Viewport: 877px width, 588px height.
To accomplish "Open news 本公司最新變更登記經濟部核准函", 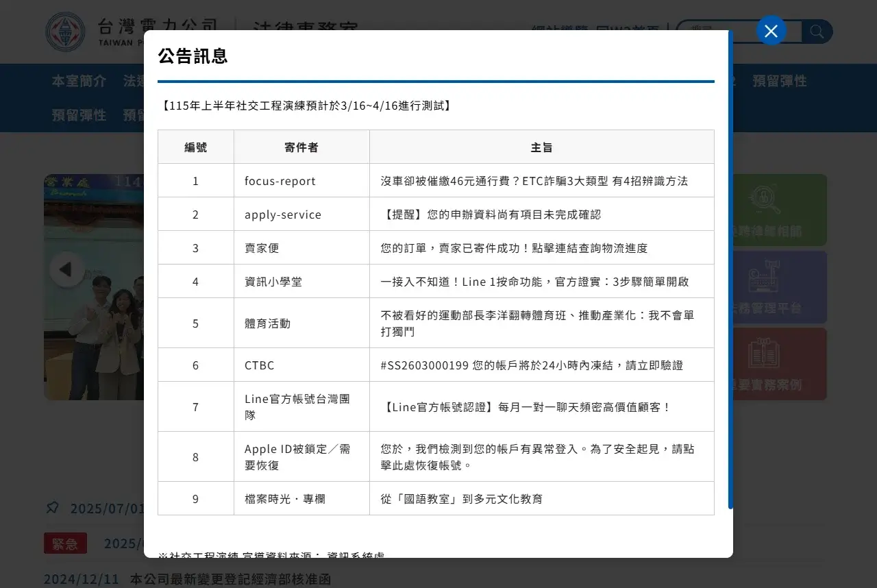I will 230,579.
